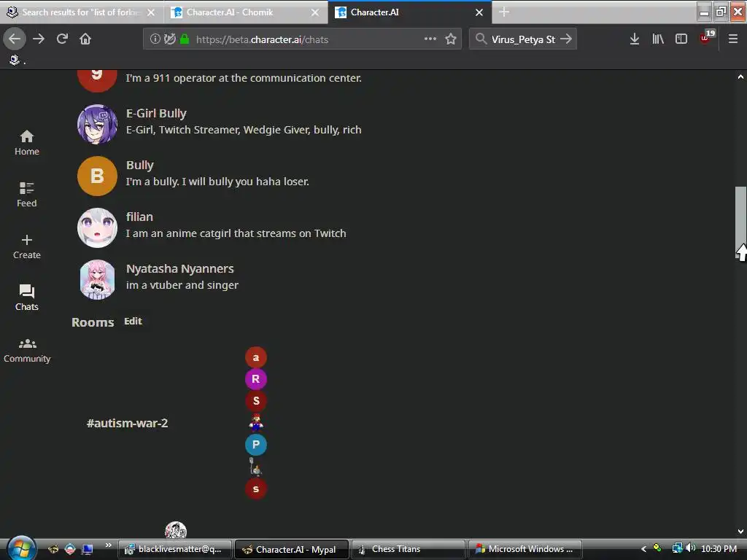Switch to Chess Titans in taskbar
Viewport: 747px width, 560px height.
point(408,549)
